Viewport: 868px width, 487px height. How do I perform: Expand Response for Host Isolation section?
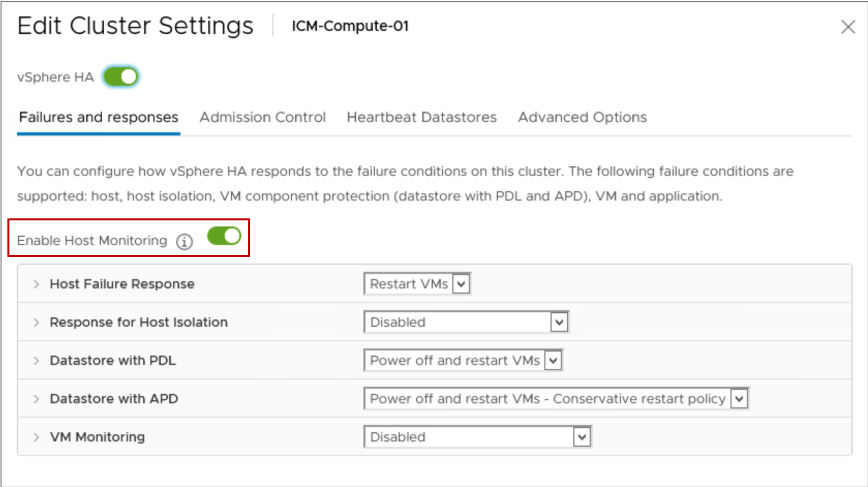tap(36, 322)
